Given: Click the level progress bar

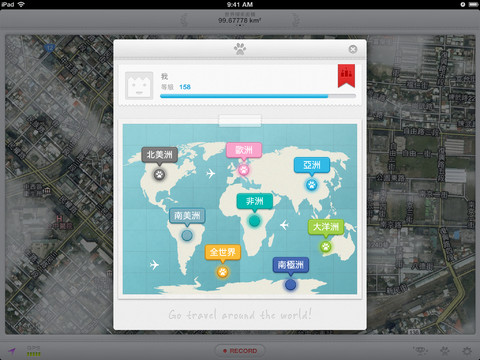Looking at the screenshot, I should (258, 96).
